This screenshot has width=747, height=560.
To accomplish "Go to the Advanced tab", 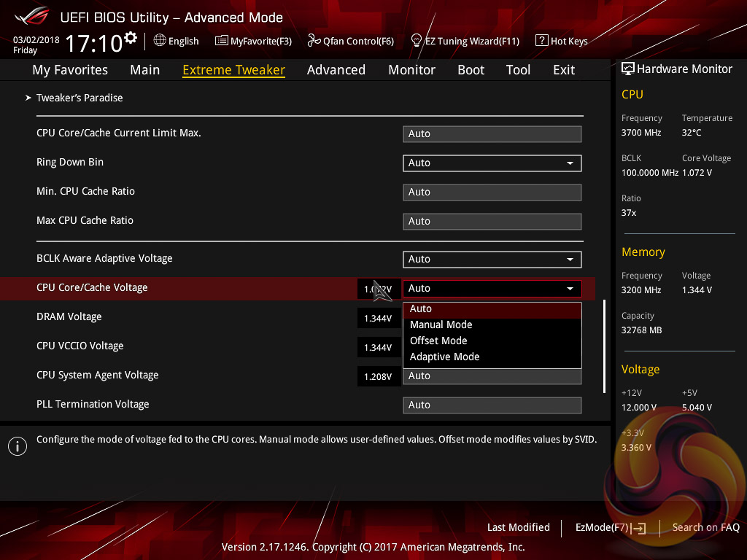I will [336, 70].
